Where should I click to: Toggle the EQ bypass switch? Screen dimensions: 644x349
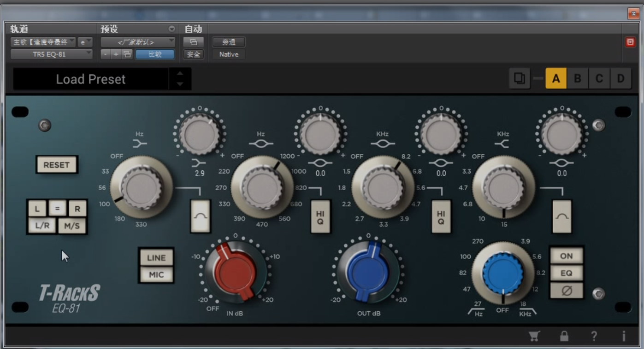coord(566,273)
